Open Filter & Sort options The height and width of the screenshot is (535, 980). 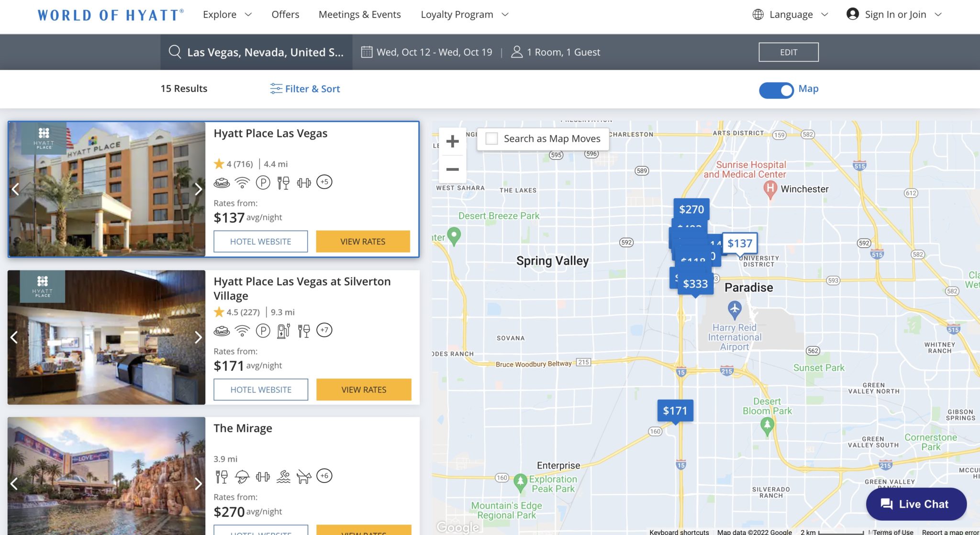pos(305,89)
